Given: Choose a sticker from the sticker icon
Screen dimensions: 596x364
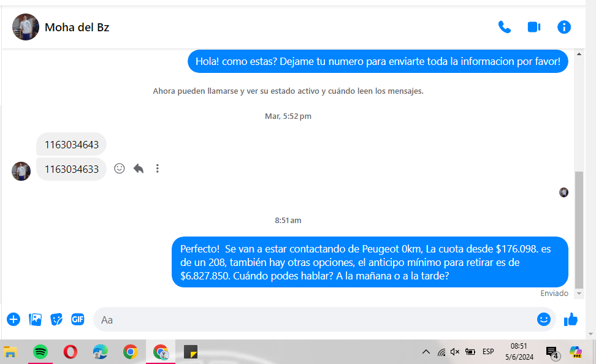Looking at the screenshot, I should [56, 319].
